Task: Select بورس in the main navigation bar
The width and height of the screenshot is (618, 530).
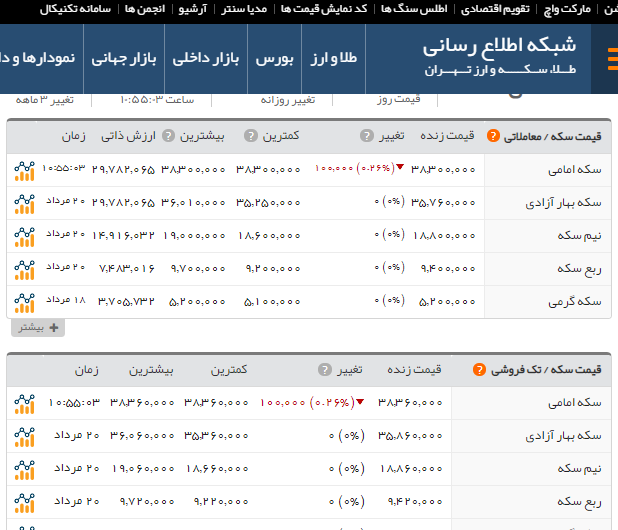Action: 272,59
